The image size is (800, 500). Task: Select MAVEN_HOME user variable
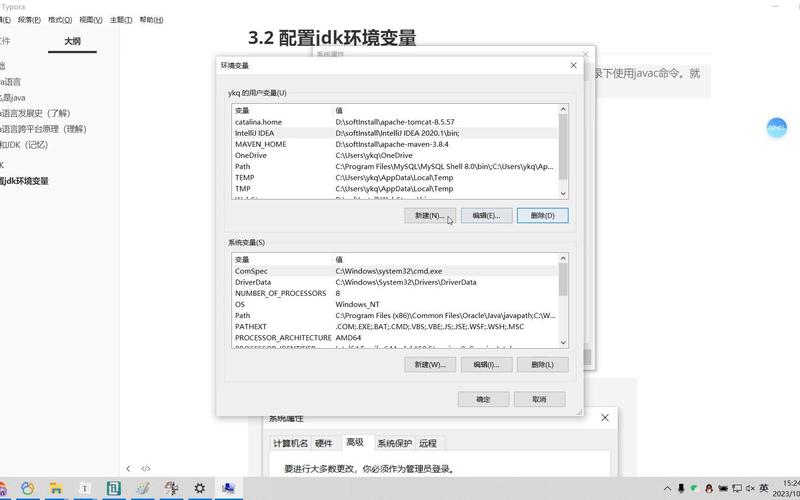point(395,144)
